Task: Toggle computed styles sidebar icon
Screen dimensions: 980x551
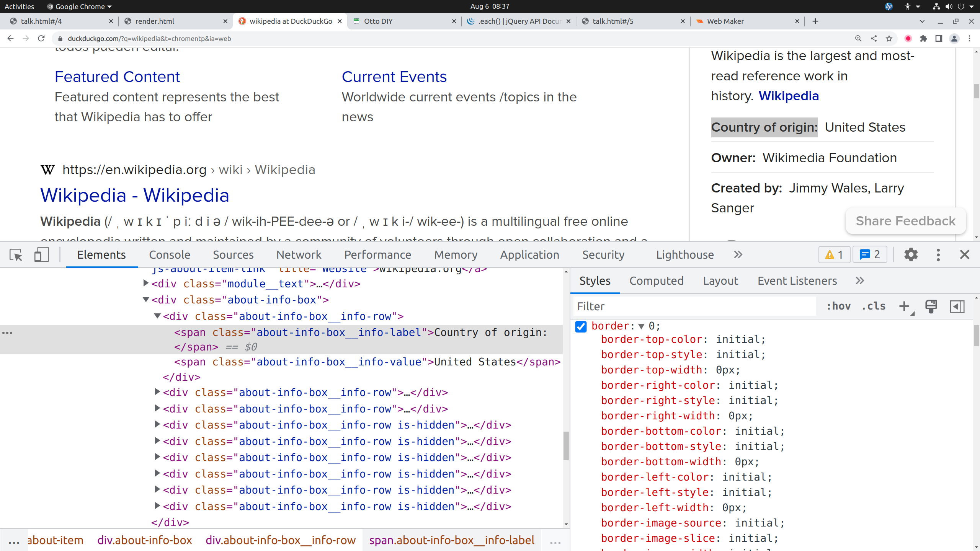Action: point(957,306)
